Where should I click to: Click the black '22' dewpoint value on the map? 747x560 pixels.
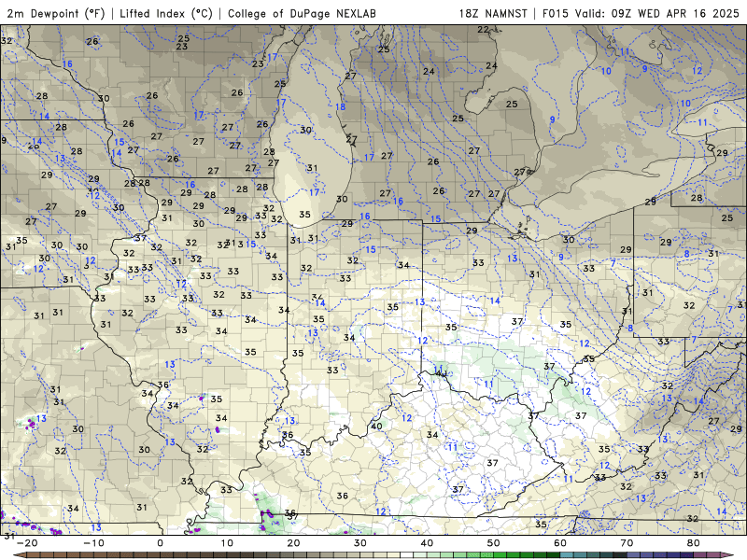click(x=483, y=30)
